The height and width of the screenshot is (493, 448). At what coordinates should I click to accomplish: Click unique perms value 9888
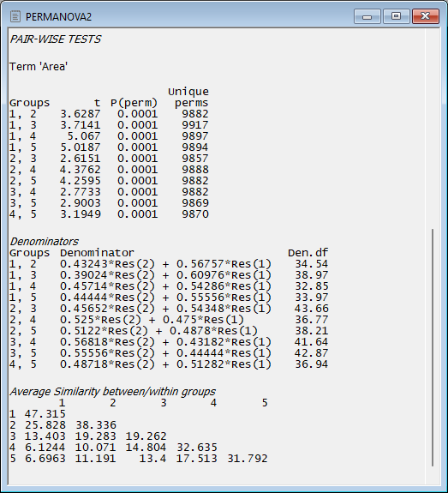195,170
